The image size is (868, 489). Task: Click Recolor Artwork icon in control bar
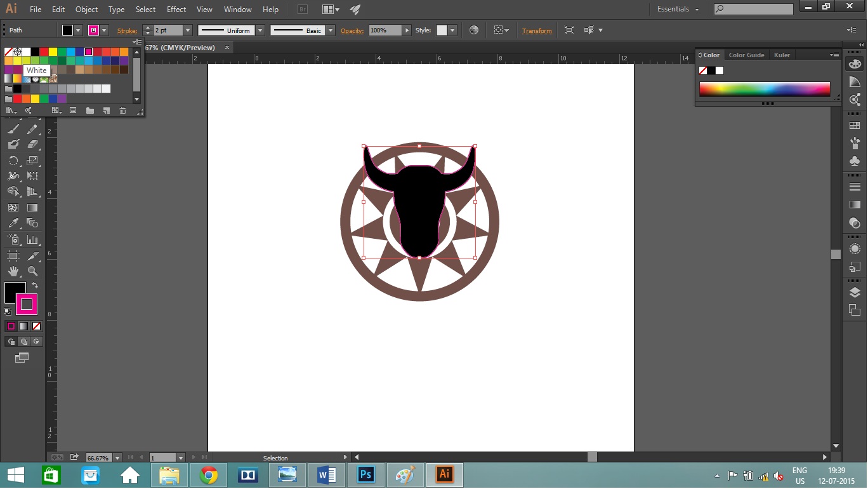pyautogui.click(x=474, y=30)
